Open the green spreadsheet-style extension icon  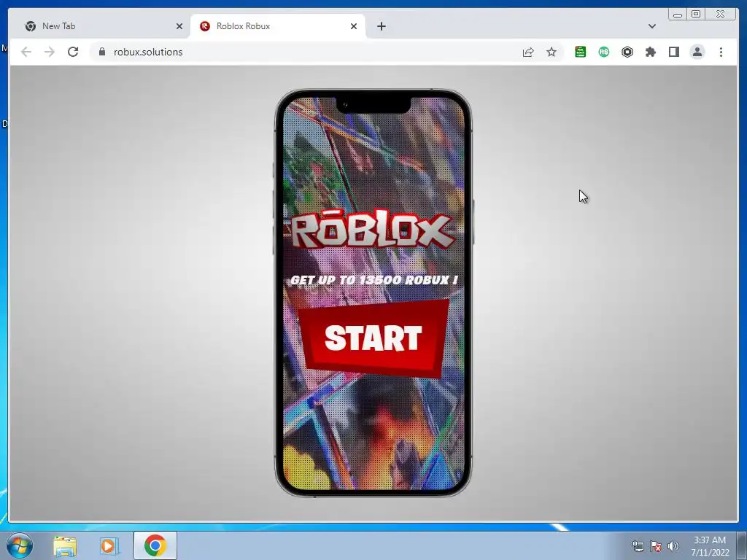pos(580,52)
